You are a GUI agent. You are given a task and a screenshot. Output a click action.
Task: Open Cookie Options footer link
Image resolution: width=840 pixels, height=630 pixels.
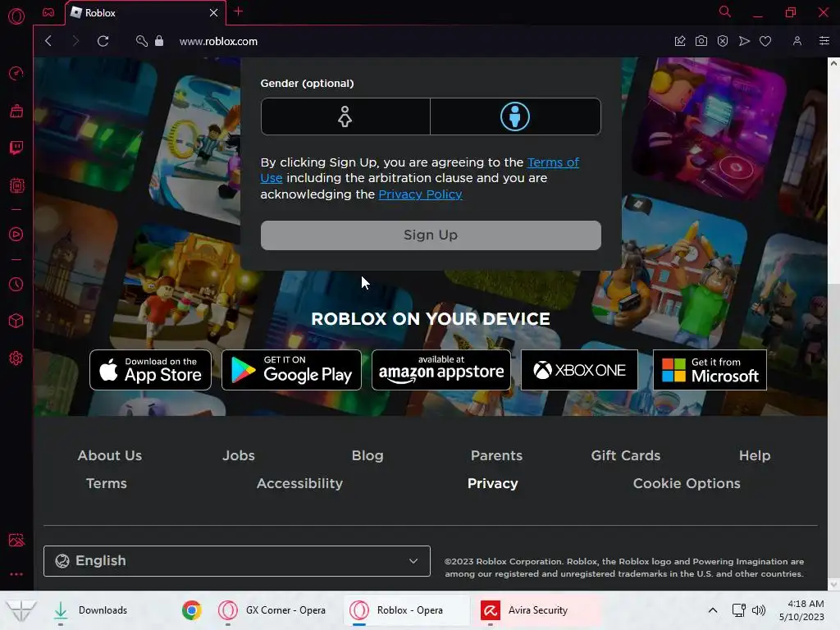pos(687,483)
